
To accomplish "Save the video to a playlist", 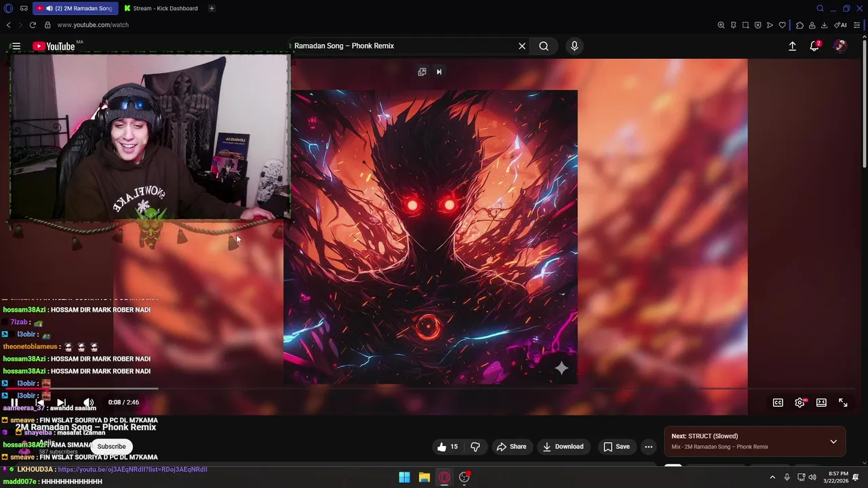I will point(616,447).
